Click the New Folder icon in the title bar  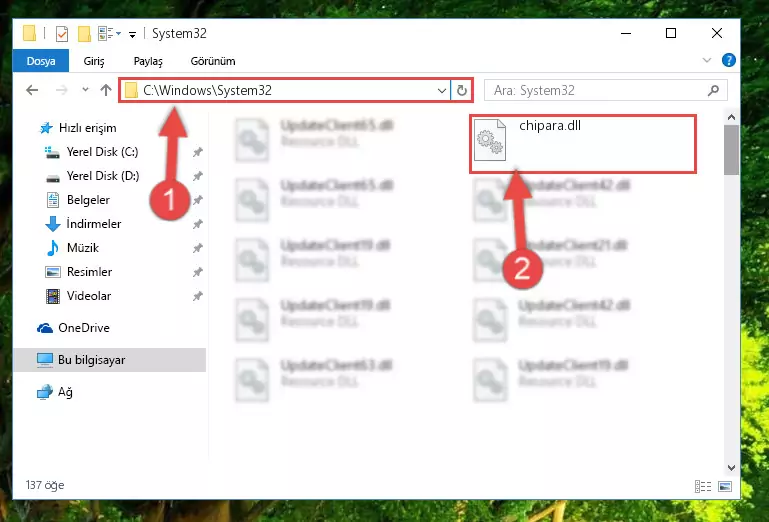[x=84, y=34]
